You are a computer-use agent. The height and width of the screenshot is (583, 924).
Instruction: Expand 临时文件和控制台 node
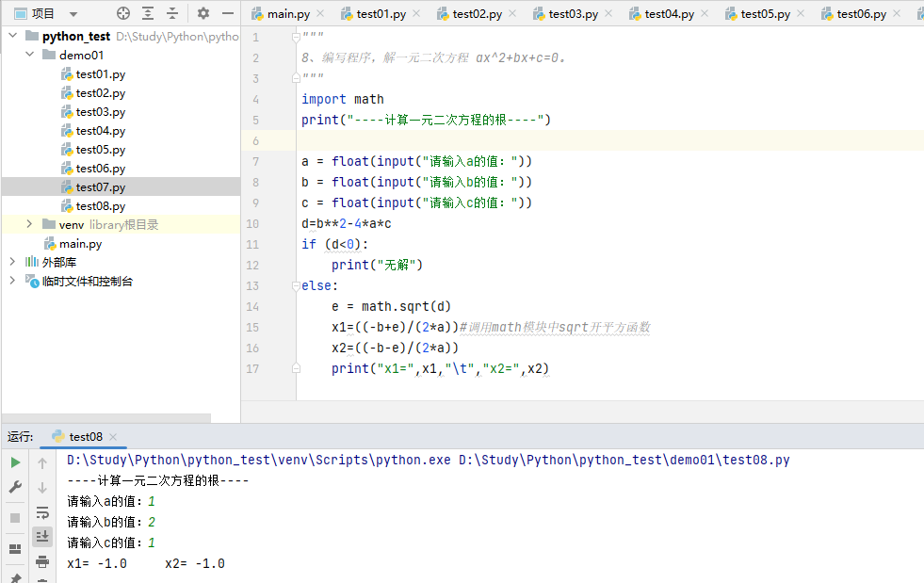click(x=12, y=281)
